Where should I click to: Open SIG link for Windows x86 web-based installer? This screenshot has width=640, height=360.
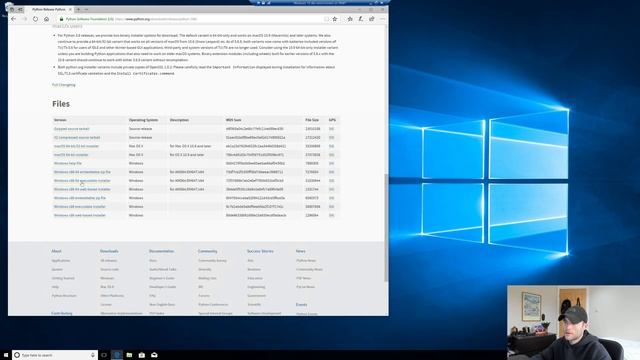[331, 215]
